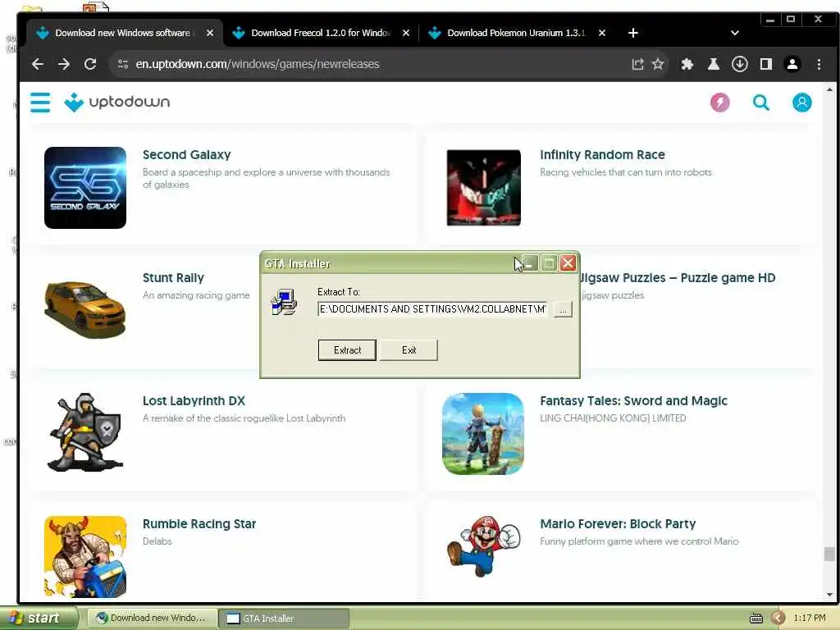Select the GTA Installer taskbar button
The height and width of the screenshot is (630, 840).
tap(284, 619)
